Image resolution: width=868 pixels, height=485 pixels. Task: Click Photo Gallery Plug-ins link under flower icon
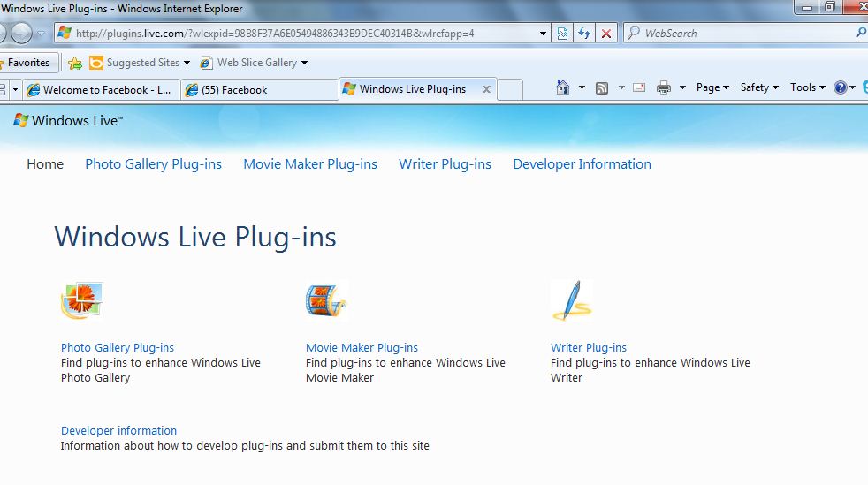coord(118,348)
